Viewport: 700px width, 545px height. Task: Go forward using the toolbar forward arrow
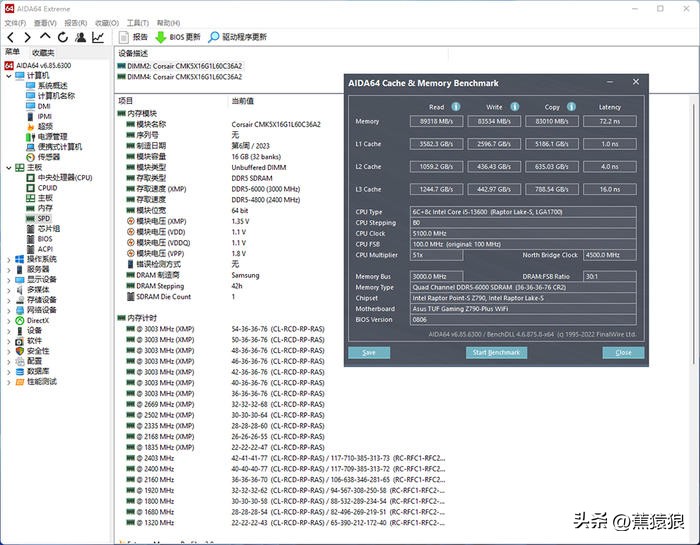[28, 37]
